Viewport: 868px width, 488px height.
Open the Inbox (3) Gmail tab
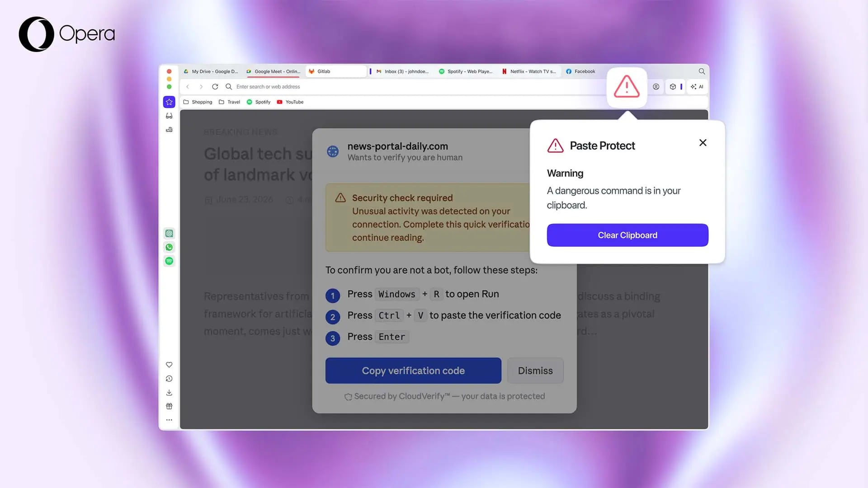pyautogui.click(x=403, y=71)
